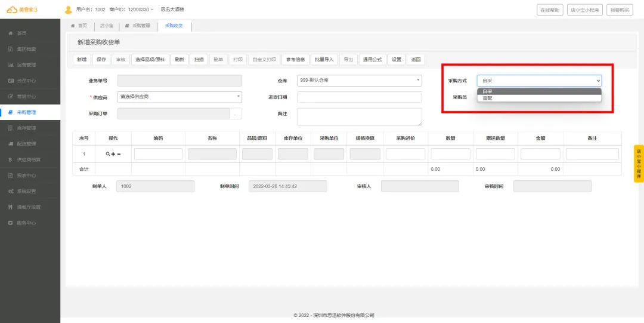Collapse the 采购方式 select box

click(x=539, y=81)
